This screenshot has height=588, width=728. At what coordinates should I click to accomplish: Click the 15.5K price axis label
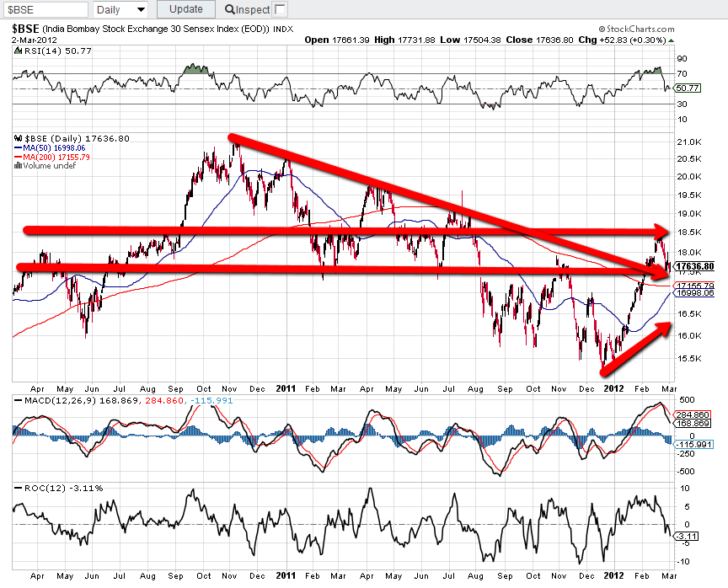pos(689,358)
